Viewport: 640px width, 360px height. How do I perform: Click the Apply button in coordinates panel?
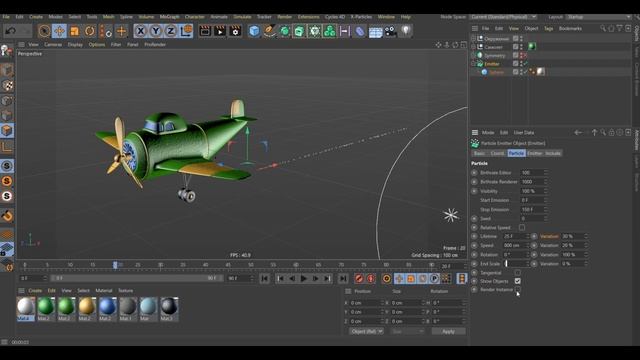[x=448, y=331]
